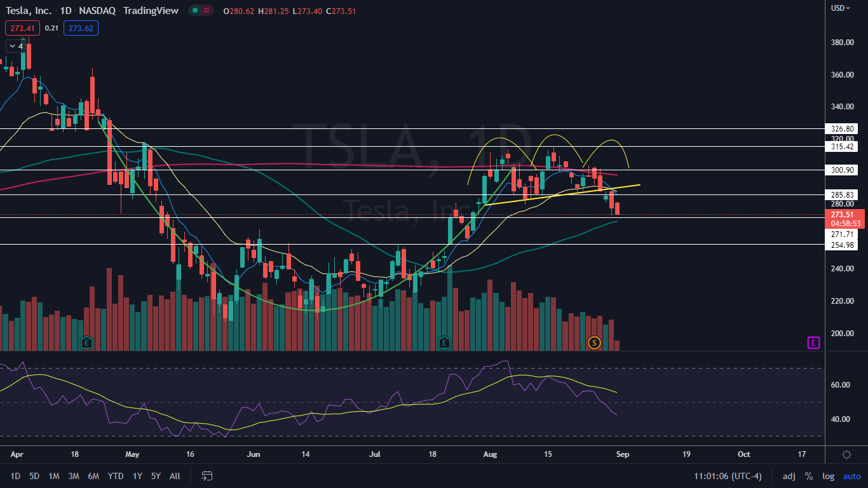Click the red sell price 273.41
The image size is (868, 488).
pyautogui.click(x=22, y=28)
